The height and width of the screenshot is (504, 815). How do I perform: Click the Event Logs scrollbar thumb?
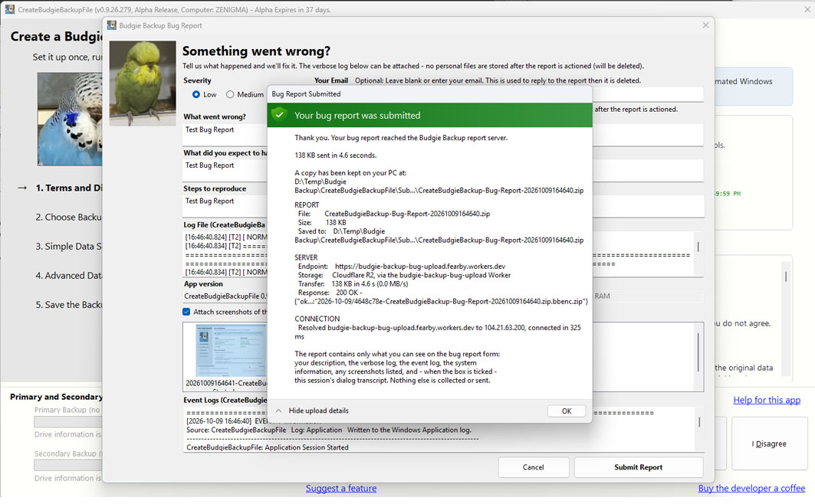coord(699,423)
